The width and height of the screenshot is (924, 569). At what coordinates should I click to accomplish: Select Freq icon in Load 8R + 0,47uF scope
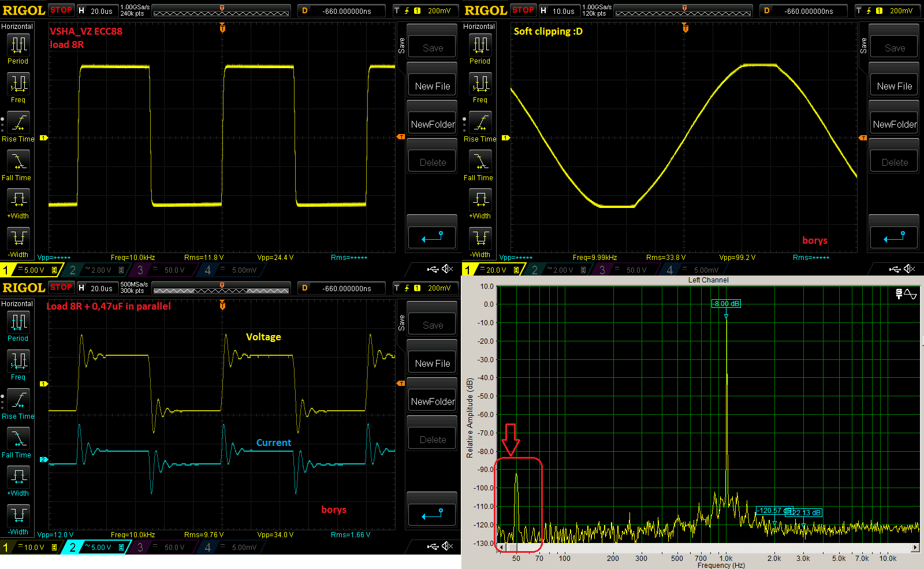click(18, 361)
